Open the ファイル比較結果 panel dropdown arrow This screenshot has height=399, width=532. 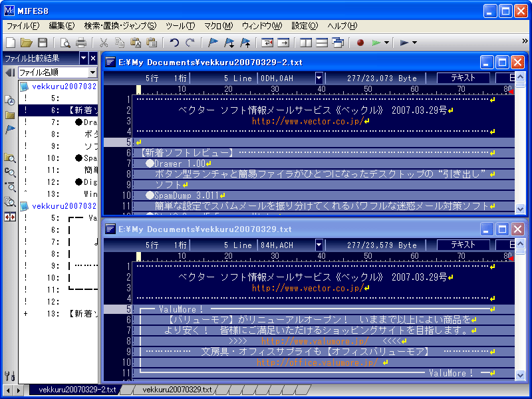[x=84, y=59]
